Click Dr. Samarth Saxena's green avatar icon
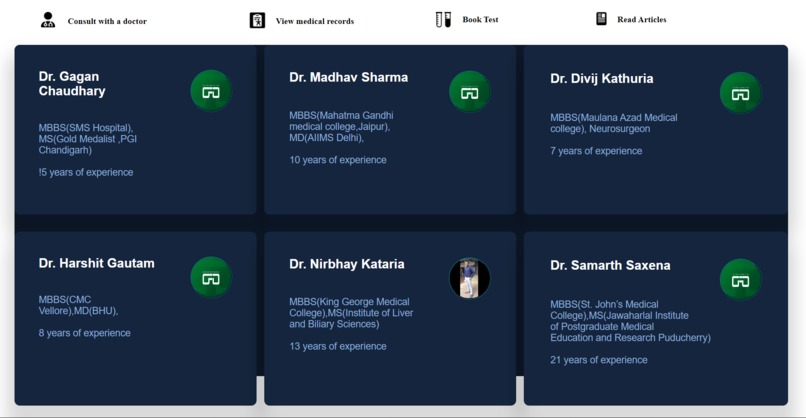This screenshot has height=418, width=806. 740,280
